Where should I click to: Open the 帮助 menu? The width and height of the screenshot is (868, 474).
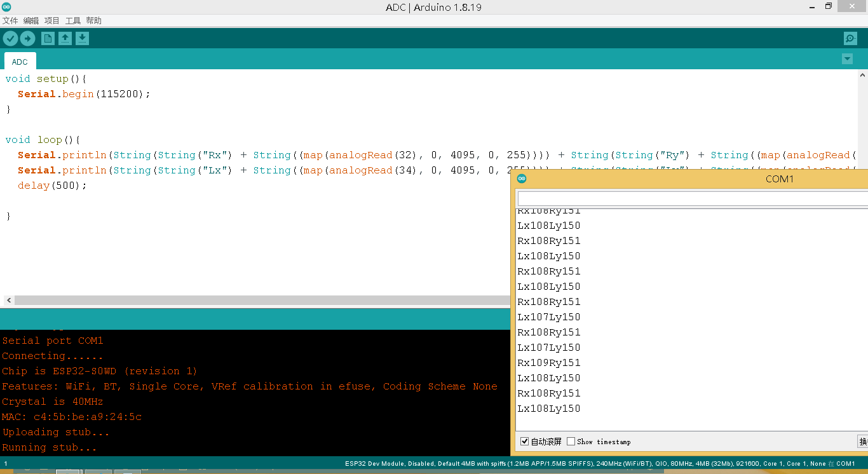[x=93, y=21]
